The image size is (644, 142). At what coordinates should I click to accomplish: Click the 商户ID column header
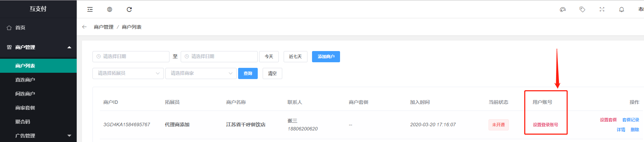[111, 102]
